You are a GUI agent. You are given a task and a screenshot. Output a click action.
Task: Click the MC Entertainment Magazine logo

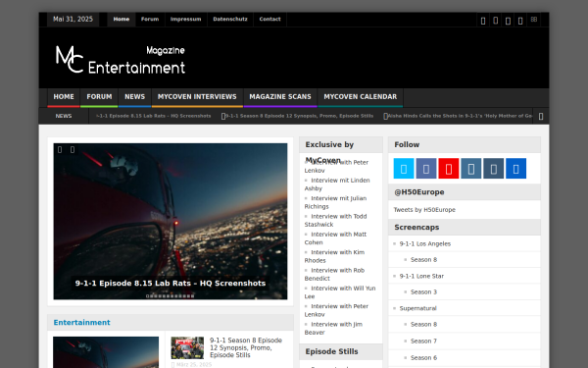tap(121, 60)
